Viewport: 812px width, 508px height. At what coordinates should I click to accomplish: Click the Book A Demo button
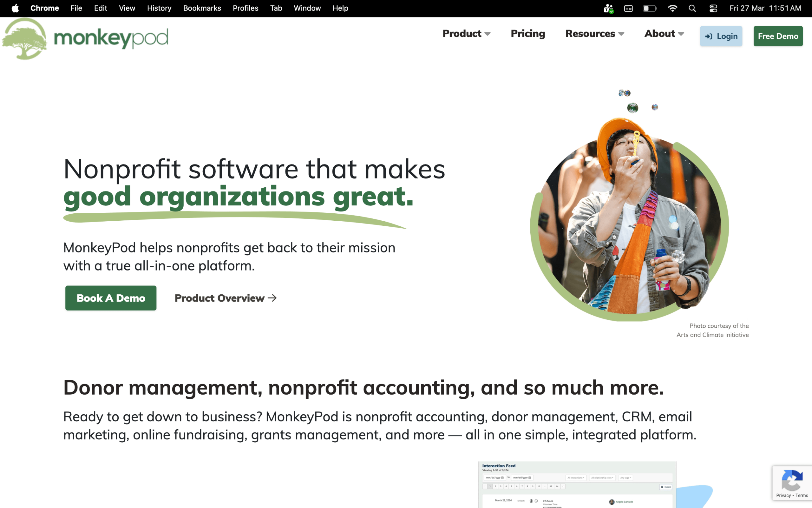click(111, 298)
